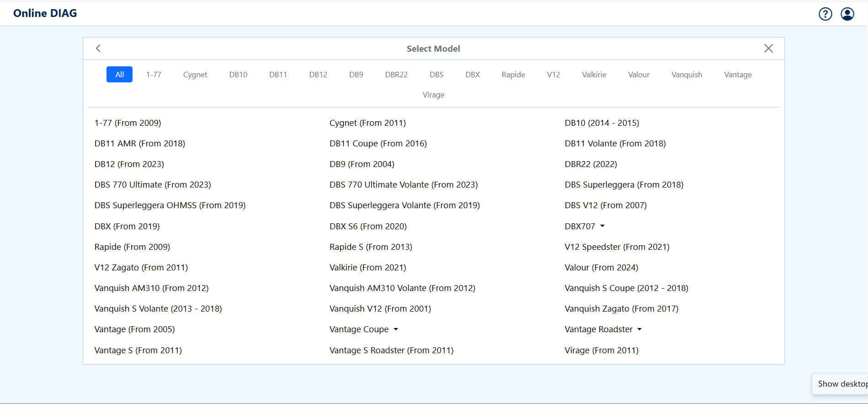868x404 pixels.
Task: Choose DBS 770 Ultimate (From 2023)
Action: [153, 185]
